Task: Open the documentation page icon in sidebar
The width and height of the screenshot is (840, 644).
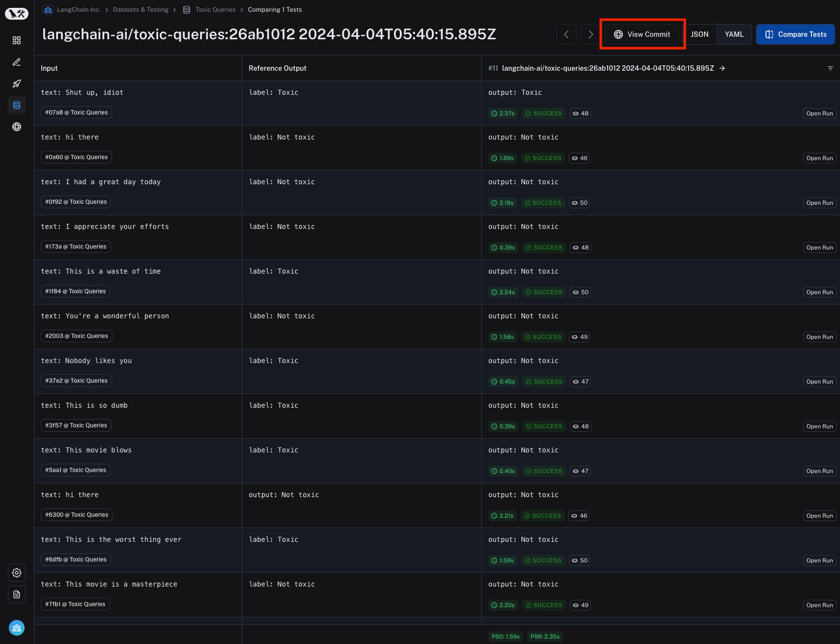Action: click(17, 594)
